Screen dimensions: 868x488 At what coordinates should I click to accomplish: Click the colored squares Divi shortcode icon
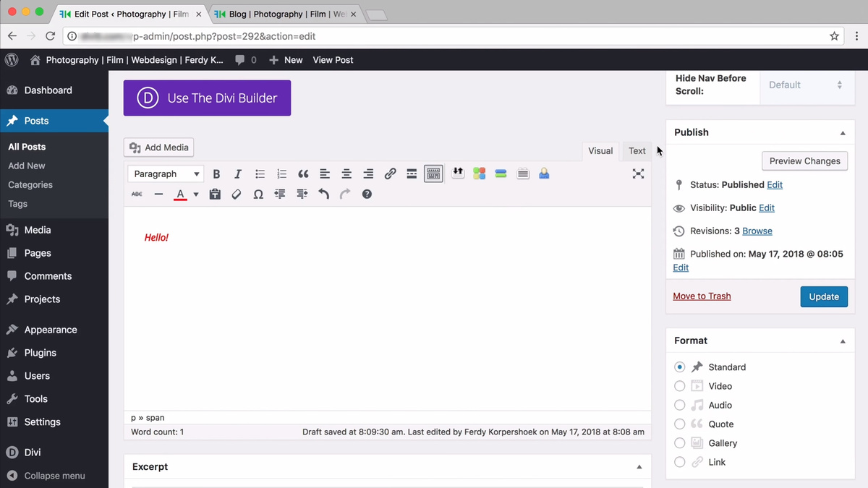479,174
